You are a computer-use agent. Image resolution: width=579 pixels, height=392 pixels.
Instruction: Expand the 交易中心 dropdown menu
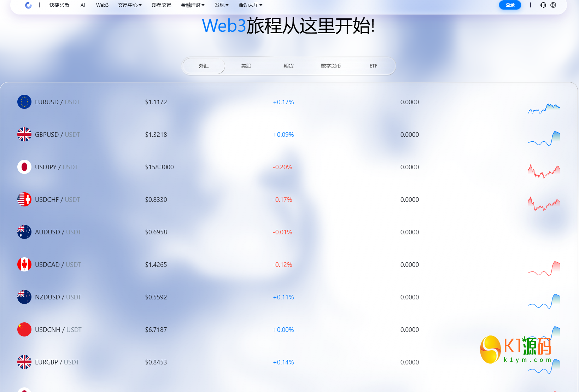point(130,5)
